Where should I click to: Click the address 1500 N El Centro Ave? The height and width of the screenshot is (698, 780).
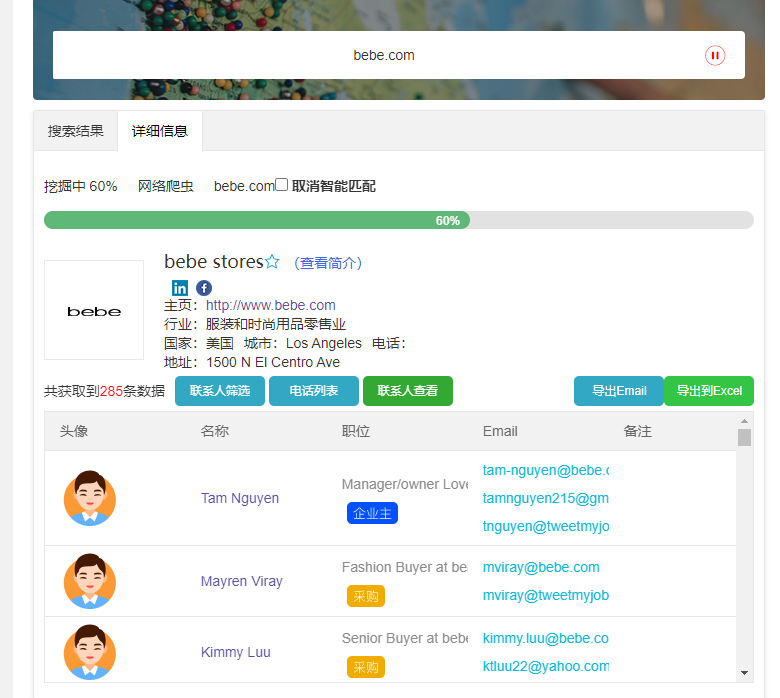273,362
